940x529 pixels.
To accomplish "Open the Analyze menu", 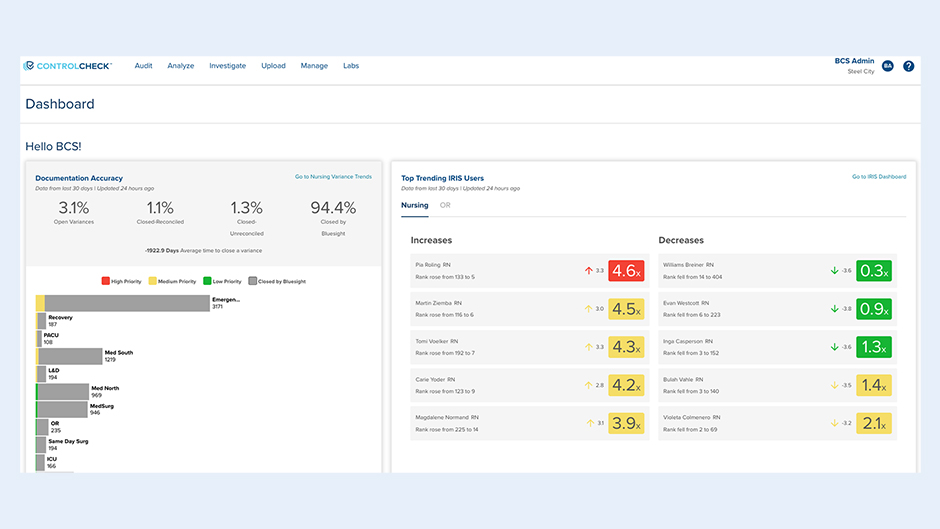I will tap(181, 66).
